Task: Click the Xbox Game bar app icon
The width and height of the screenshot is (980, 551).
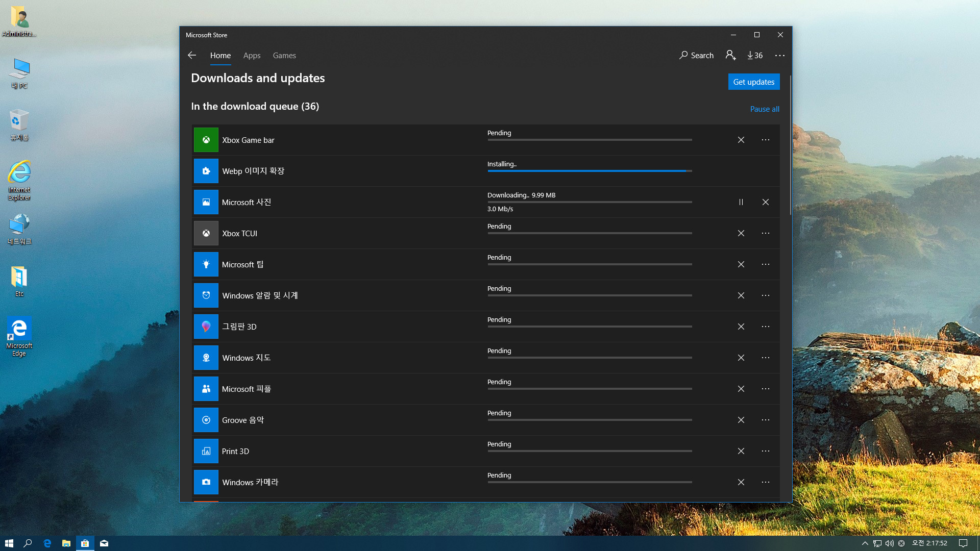Action: (x=206, y=140)
